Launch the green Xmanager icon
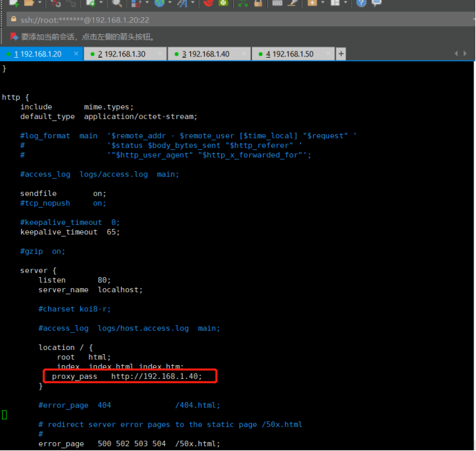Screen dimensions: 476x451 tap(223, 3)
